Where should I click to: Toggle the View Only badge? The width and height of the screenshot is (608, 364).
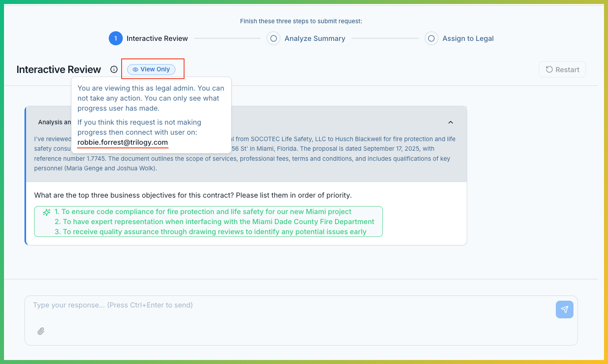[153, 69]
